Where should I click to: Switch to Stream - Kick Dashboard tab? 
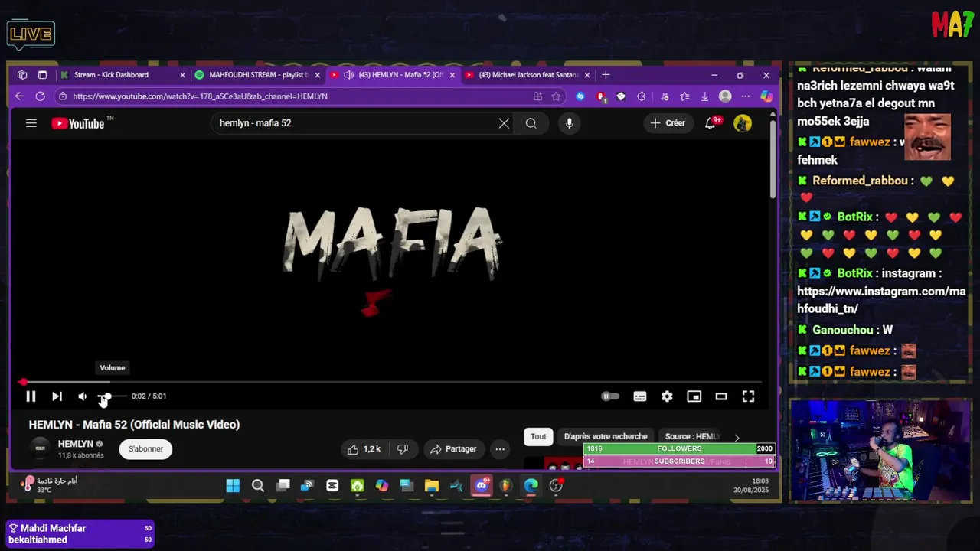click(111, 75)
